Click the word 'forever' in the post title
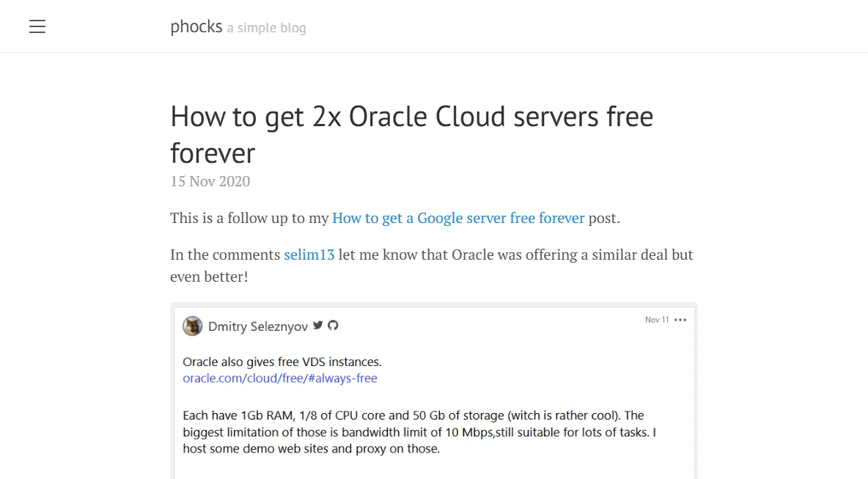The image size is (868, 479). (x=213, y=153)
